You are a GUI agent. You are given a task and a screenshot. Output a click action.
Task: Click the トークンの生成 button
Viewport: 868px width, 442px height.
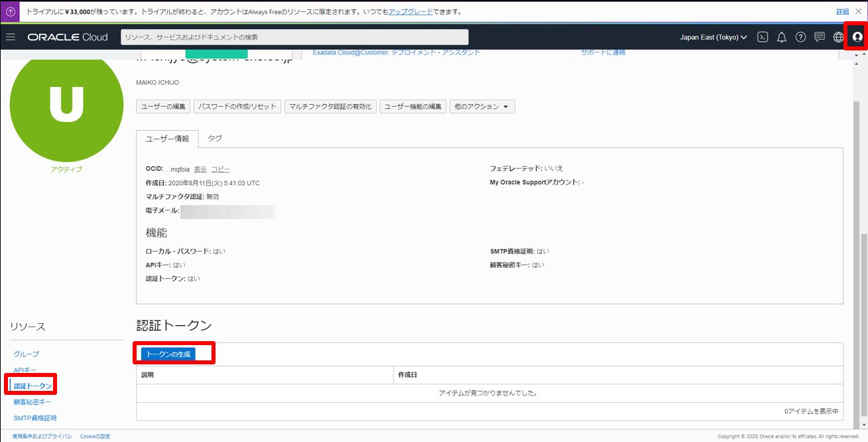[168, 354]
